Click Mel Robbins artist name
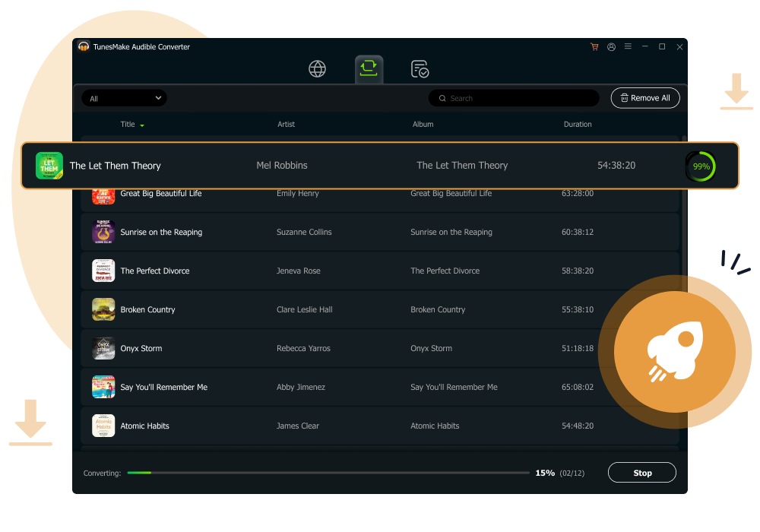Viewport: 760px width, 532px height. pos(282,166)
